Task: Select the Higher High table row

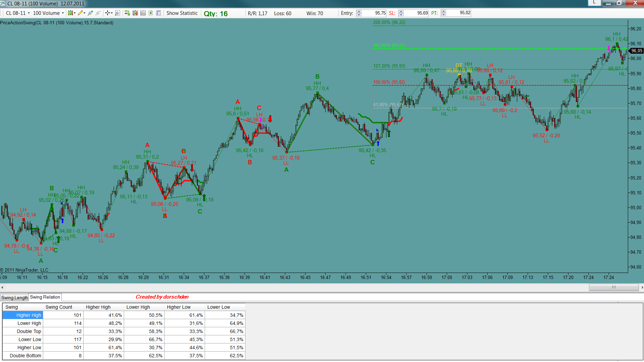Action: pos(124,315)
